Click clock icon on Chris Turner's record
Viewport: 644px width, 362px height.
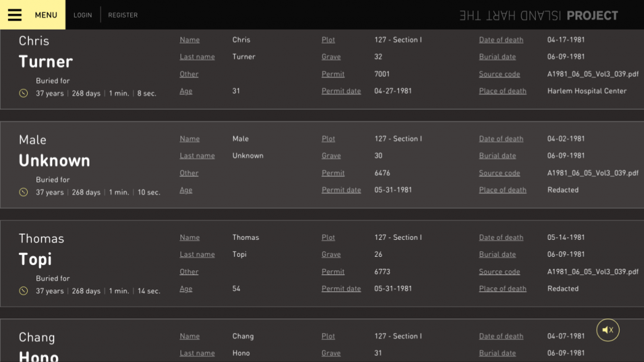click(x=24, y=94)
